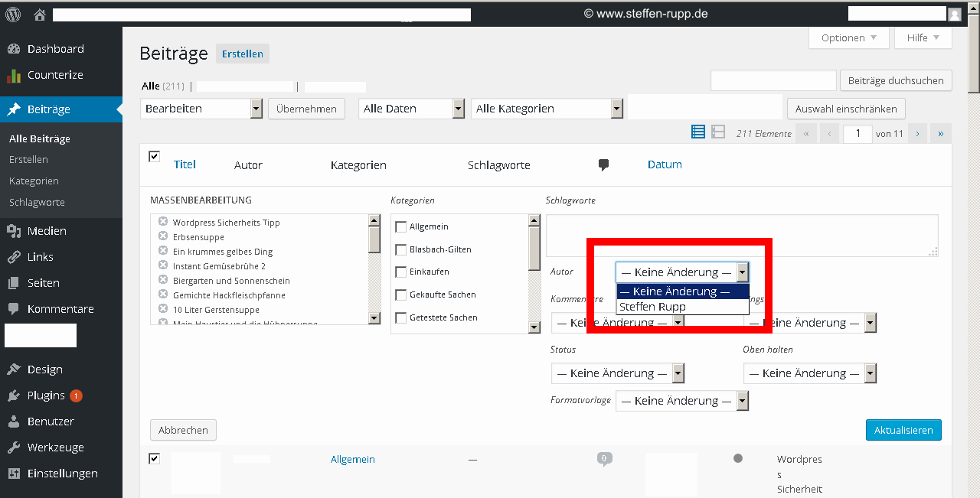Click into the post search field
The height and width of the screenshot is (498, 980).
tap(773, 80)
